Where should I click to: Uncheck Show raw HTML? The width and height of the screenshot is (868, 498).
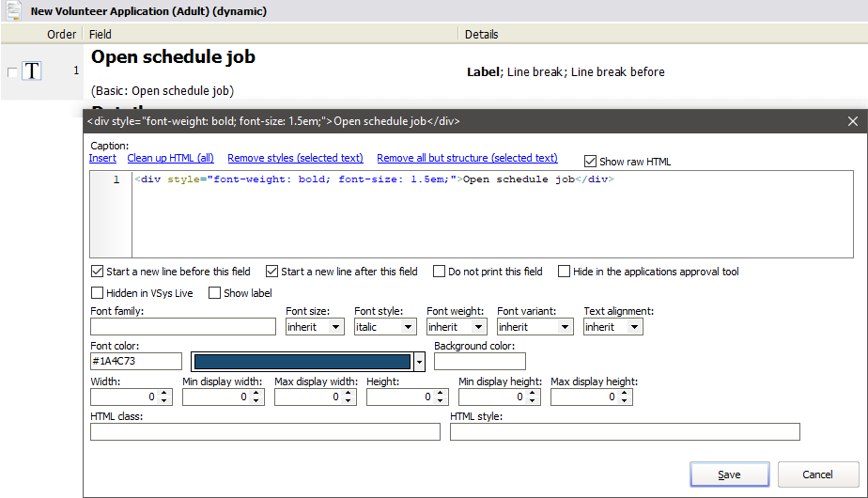(x=591, y=161)
